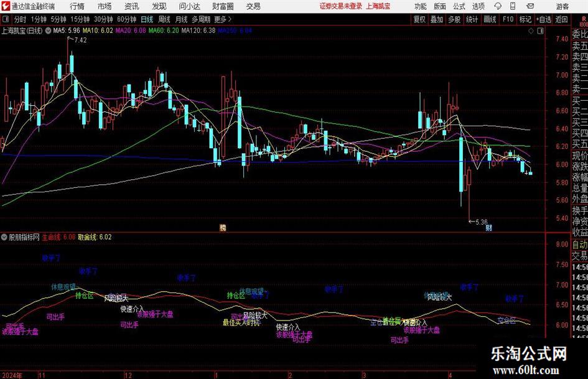Select the 日线 daily chart tab

coord(147,19)
